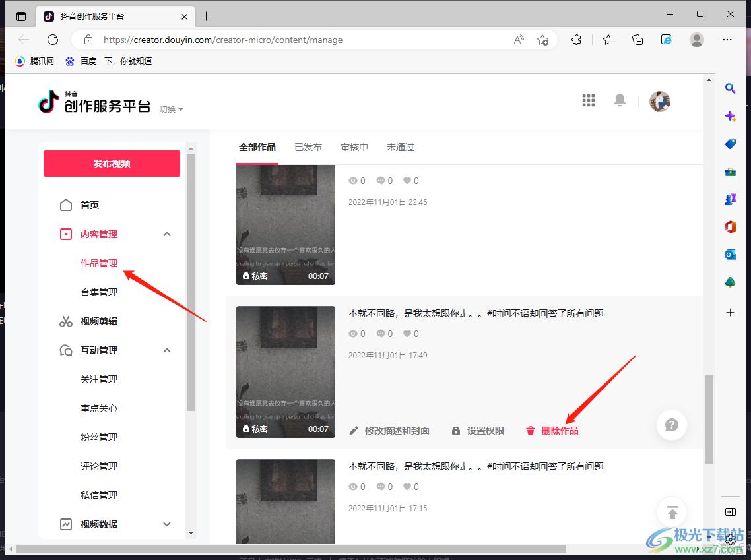
Task: Click the page vertical scrollbar thumb
Action: [x=709, y=419]
